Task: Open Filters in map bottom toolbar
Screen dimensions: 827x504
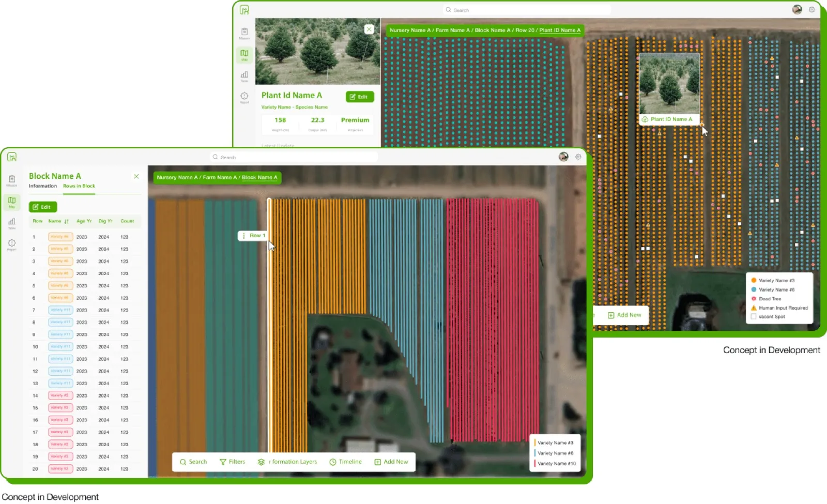Action: pyautogui.click(x=233, y=462)
